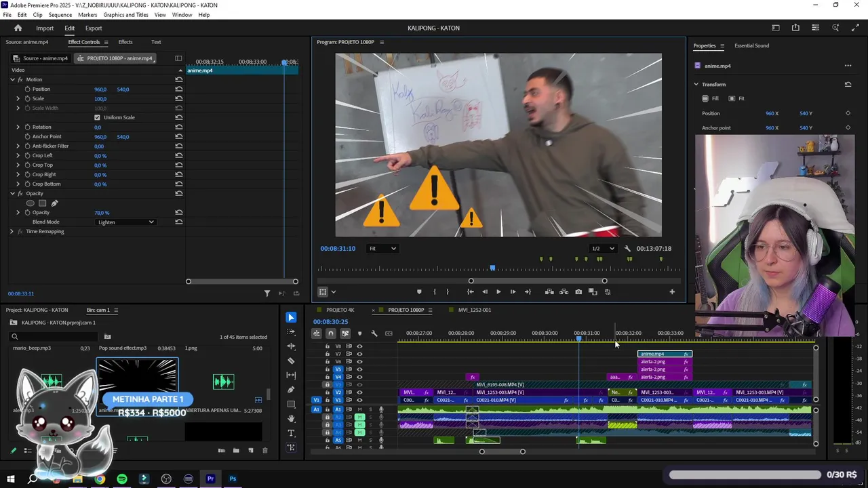
Task: Hide track V8 output eye
Action: [x=359, y=346]
